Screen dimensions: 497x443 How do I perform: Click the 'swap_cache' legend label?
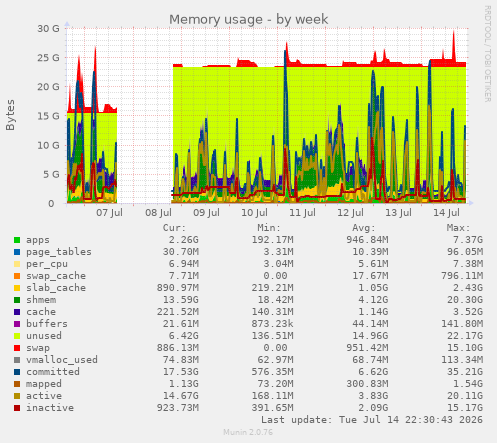56,276
